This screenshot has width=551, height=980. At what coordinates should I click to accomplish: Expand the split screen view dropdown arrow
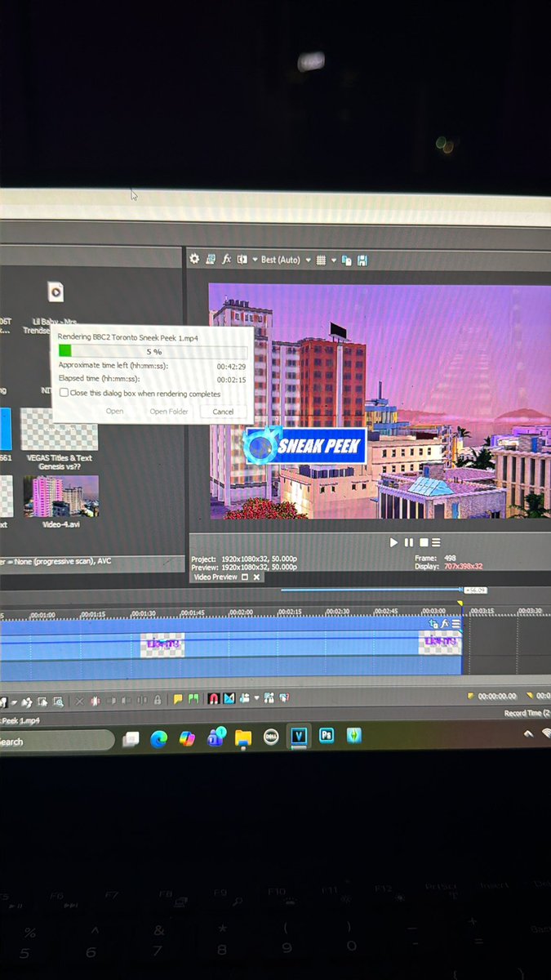click(253, 260)
